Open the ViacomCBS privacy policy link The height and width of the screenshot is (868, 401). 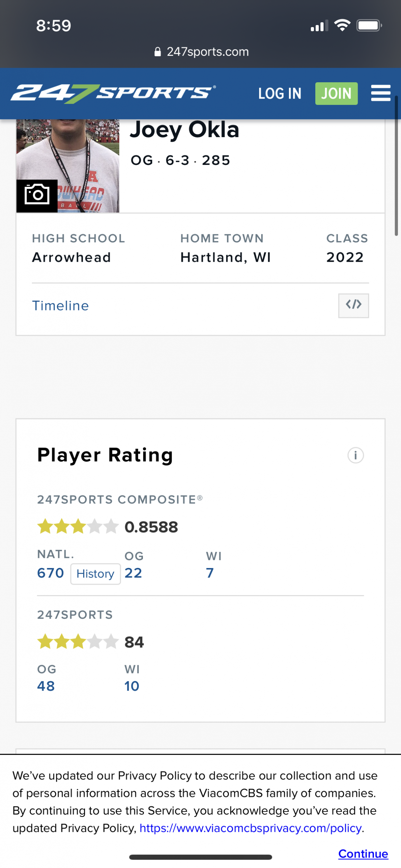[250, 828]
